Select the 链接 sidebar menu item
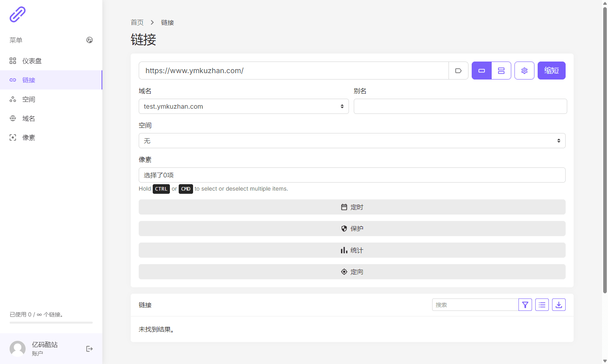 pos(51,80)
